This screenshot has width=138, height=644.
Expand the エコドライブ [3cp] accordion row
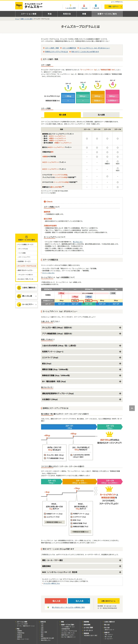coord(82,358)
